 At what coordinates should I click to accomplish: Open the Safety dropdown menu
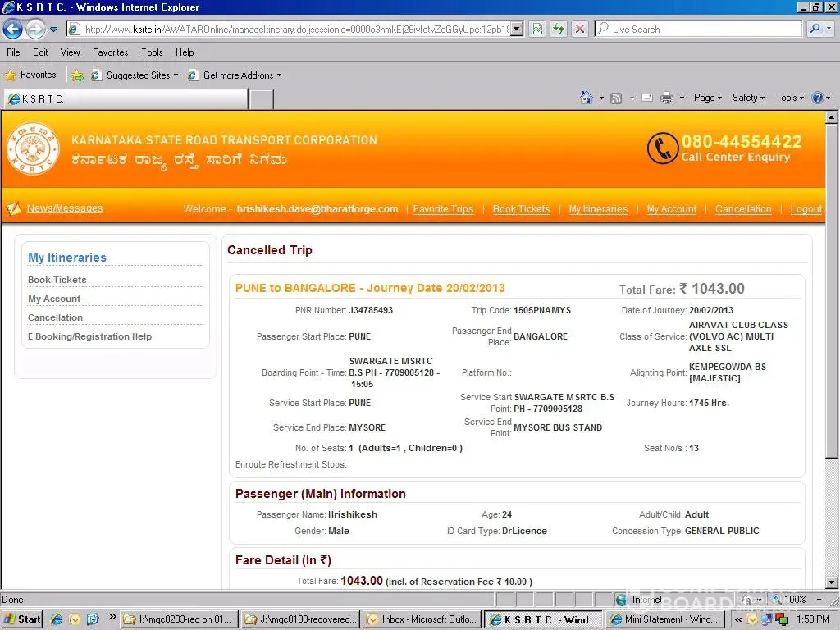tap(747, 98)
